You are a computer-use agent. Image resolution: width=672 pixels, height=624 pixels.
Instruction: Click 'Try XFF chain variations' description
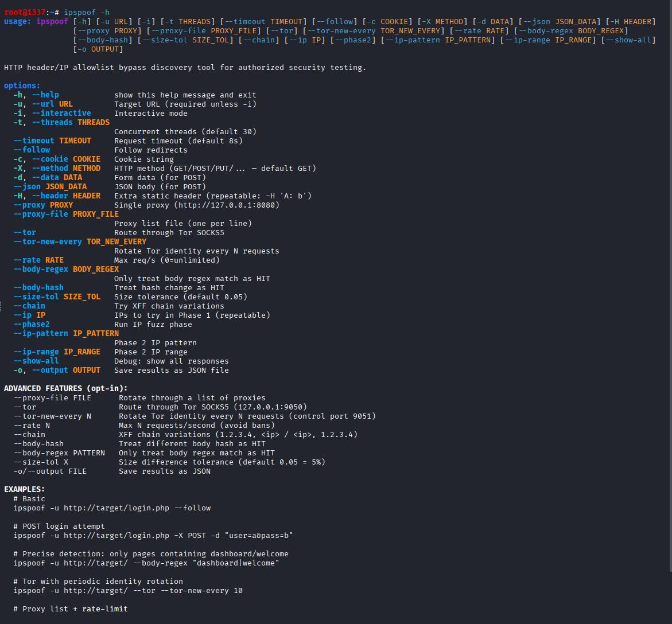[x=169, y=306]
